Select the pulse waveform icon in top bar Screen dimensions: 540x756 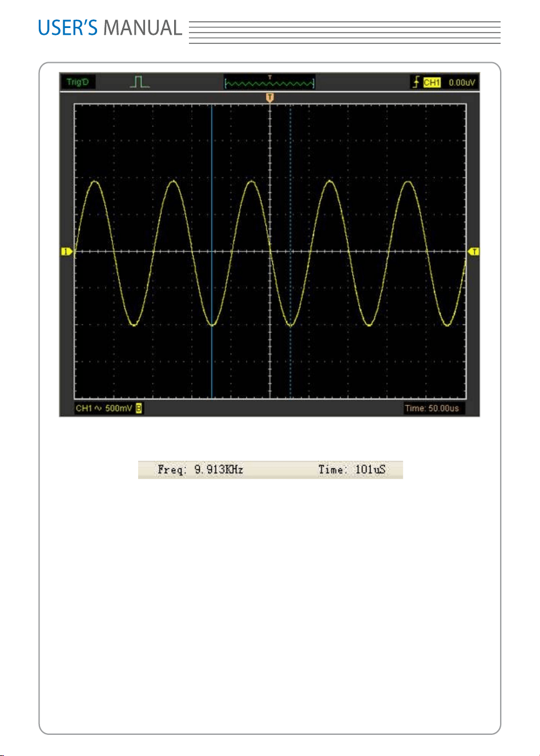click(139, 82)
